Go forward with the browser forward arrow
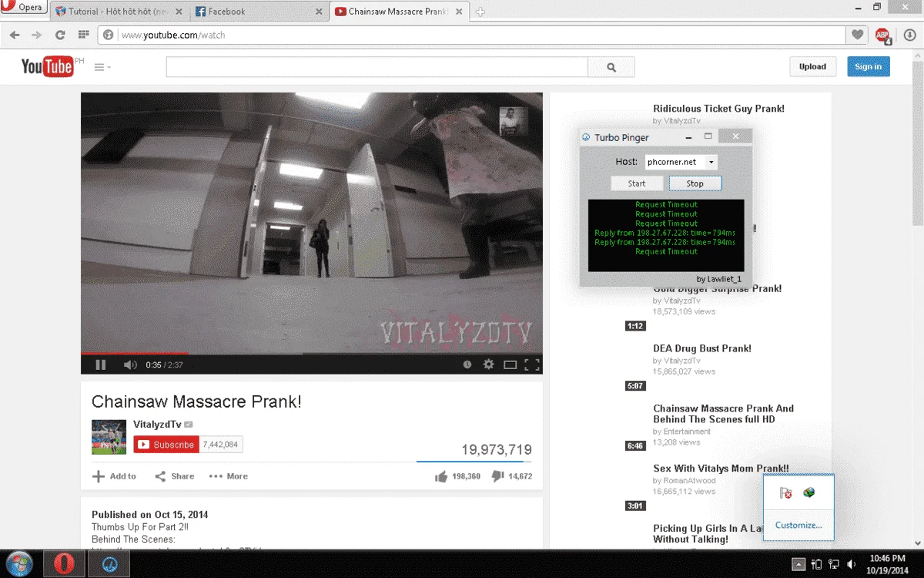Screen dimensions: 924x578 tap(37, 35)
